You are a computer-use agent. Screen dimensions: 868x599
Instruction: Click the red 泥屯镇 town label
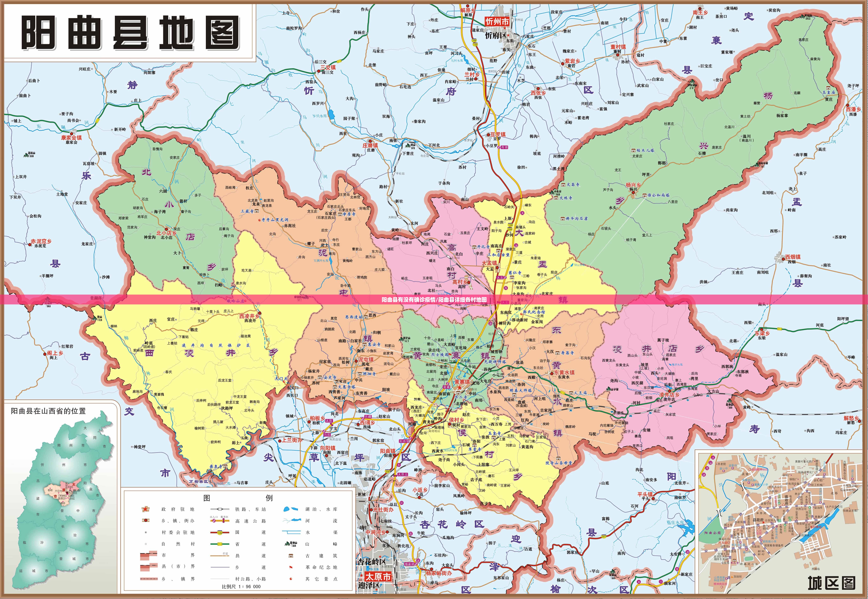pyautogui.click(x=366, y=359)
